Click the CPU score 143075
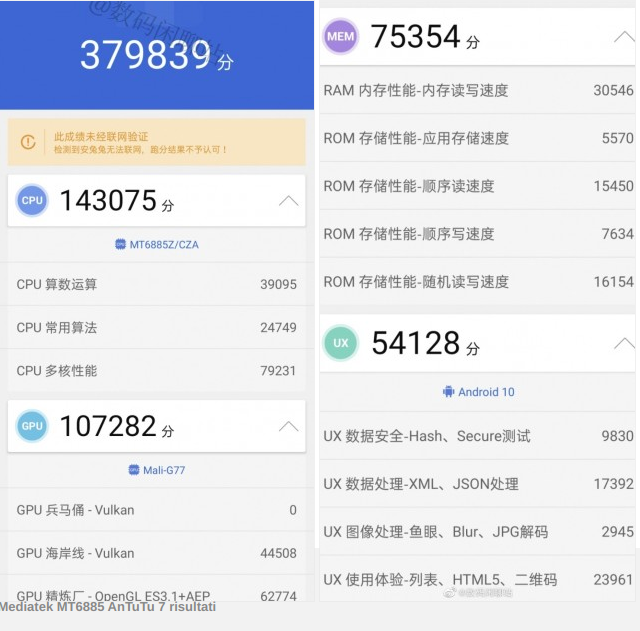 pyautogui.click(x=109, y=200)
